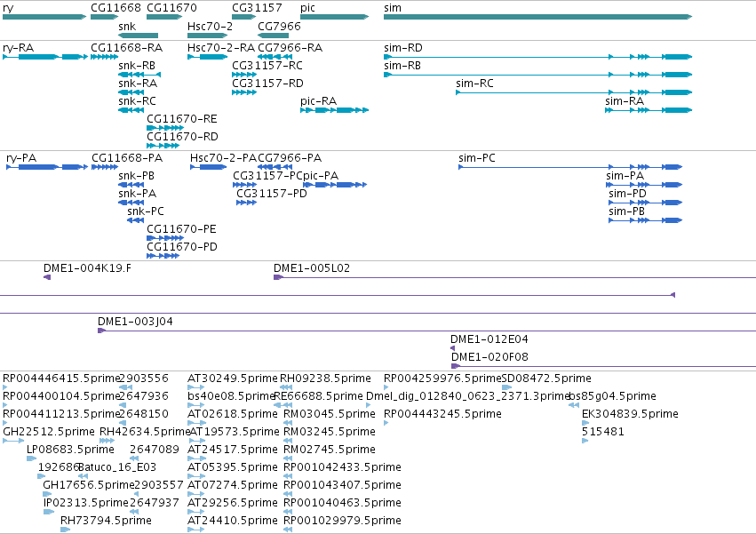Select the CG11668-RA transcript
The height and width of the screenshot is (534, 756).
[105, 57]
